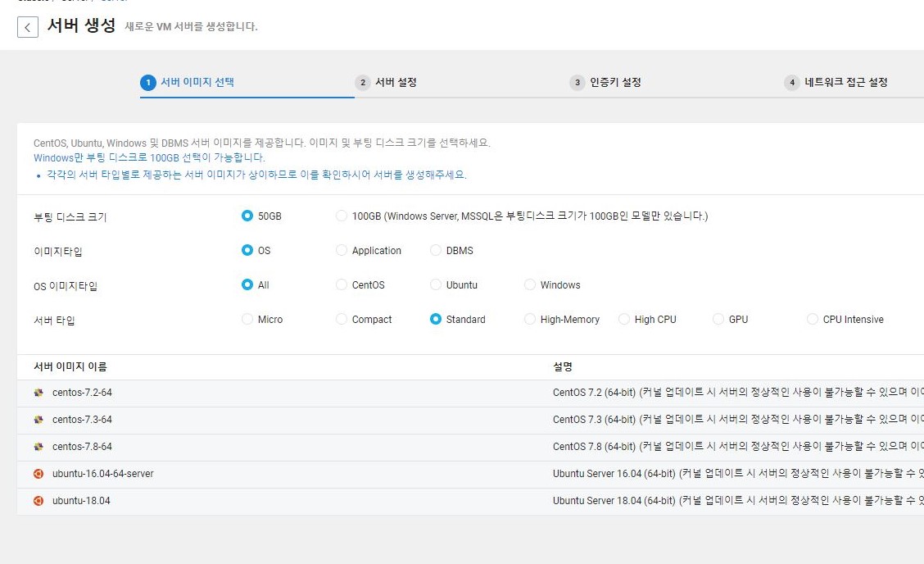Filter OS images by Ubuntu

click(436, 284)
